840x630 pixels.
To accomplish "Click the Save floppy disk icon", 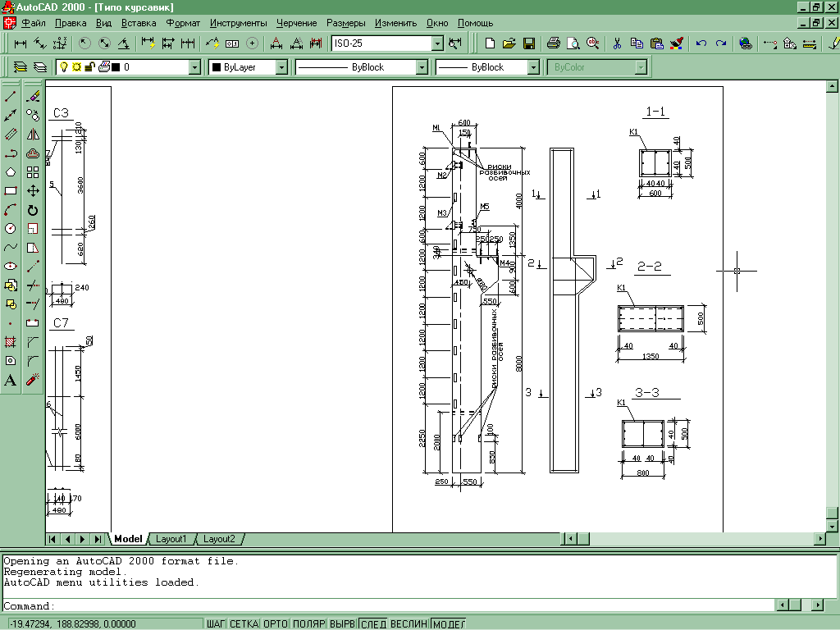I will click(x=529, y=43).
